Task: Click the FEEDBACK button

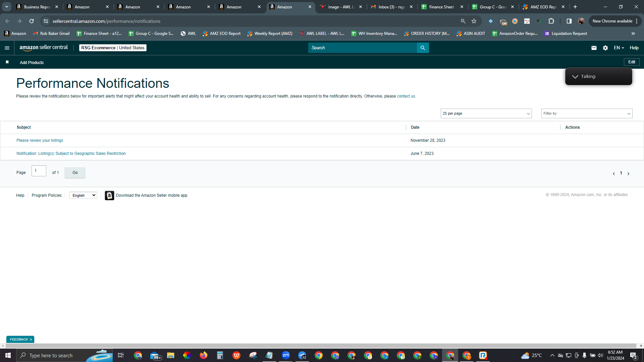Action: click(19, 340)
